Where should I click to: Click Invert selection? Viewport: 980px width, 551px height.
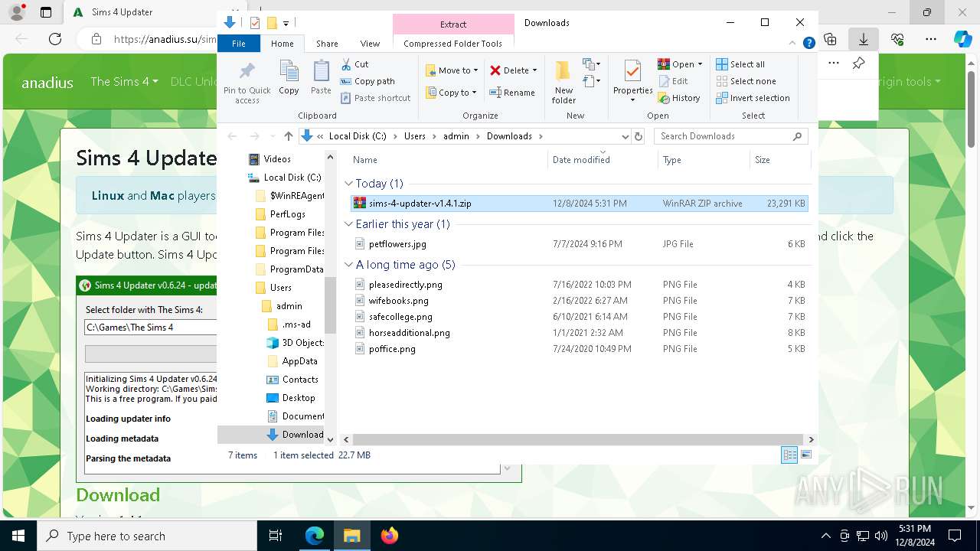753,98
